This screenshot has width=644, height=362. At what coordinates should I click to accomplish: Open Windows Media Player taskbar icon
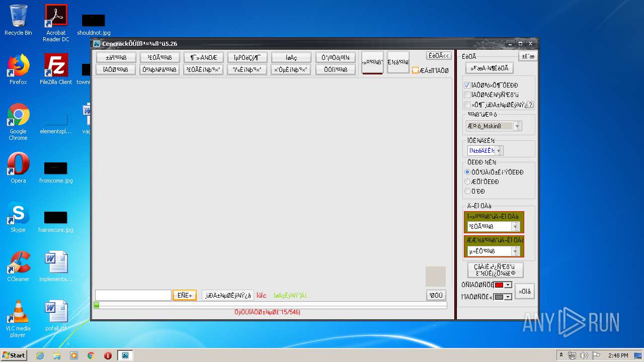74,355
